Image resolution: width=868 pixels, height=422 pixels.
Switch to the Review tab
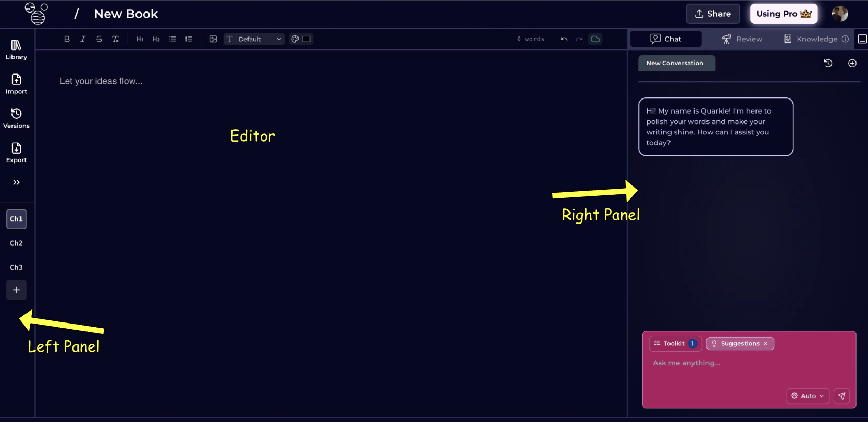click(742, 39)
